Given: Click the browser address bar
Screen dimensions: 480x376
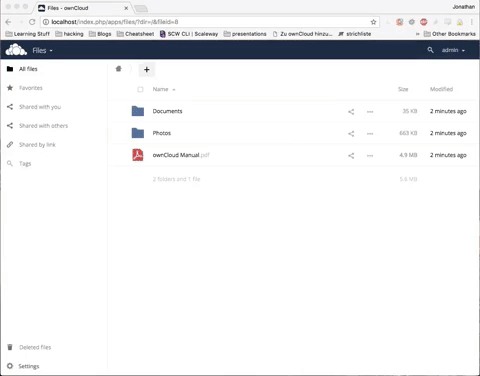Looking at the screenshot, I should pos(210,22).
